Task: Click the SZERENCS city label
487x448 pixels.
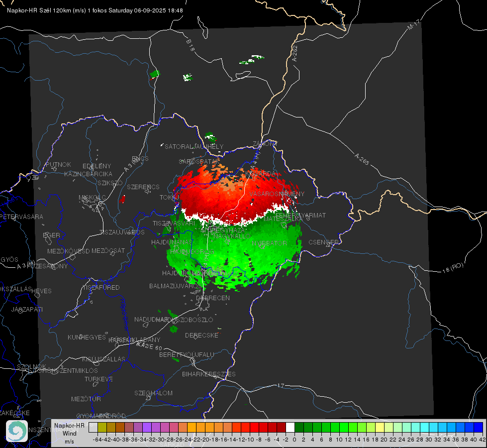Action: click(x=143, y=187)
